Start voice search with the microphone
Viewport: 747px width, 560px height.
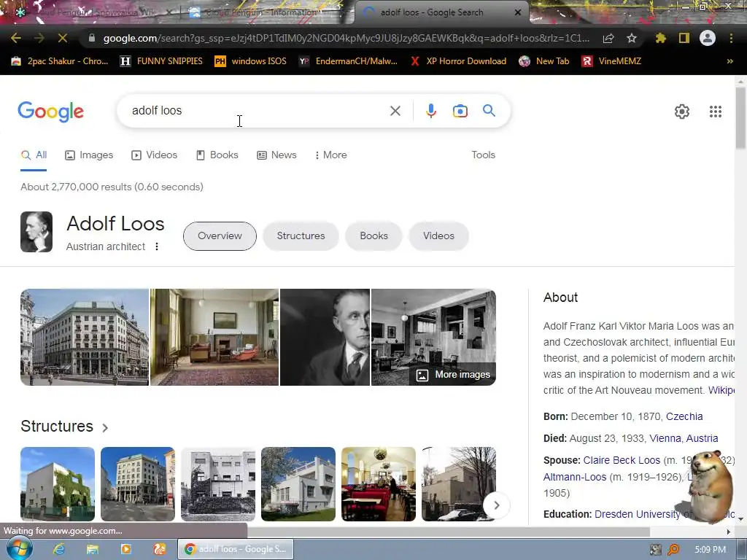click(x=430, y=111)
